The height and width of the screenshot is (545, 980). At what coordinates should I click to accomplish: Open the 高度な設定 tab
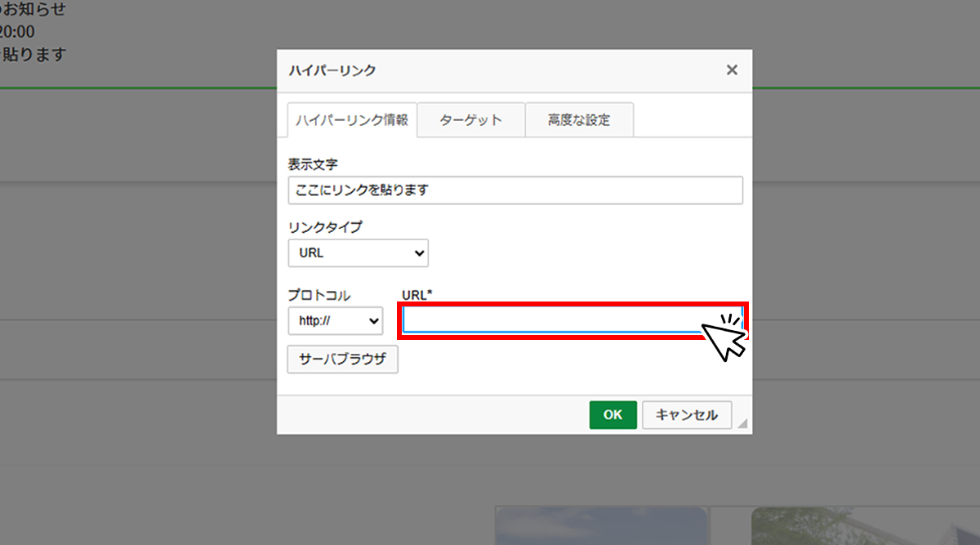click(579, 120)
